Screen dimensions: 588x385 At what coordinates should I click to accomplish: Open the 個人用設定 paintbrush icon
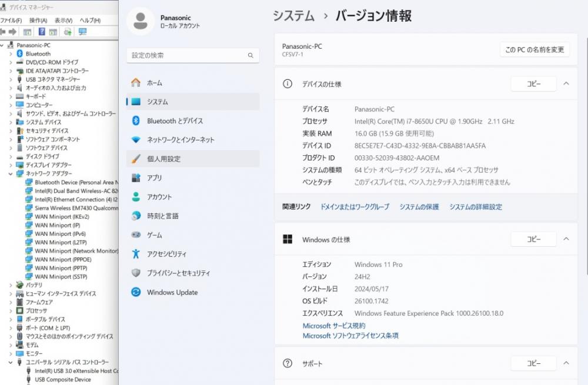click(x=136, y=159)
